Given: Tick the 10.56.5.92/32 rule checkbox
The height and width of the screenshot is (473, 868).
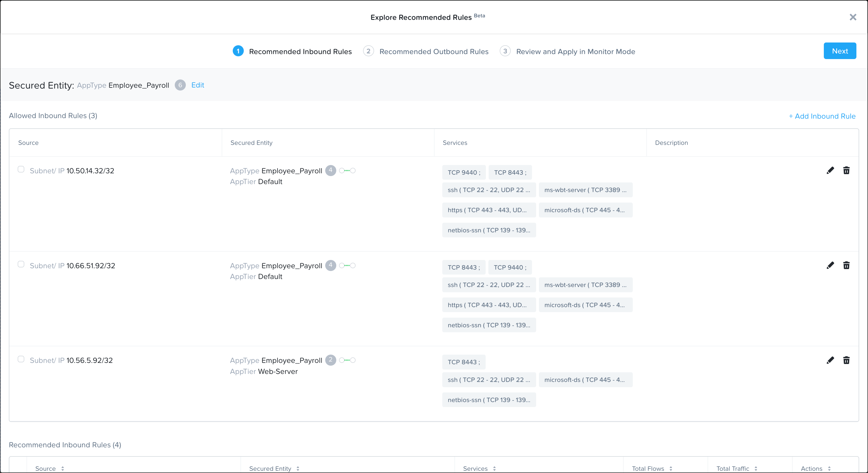Looking at the screenshot, I should pyautogui.click(x=21, y=359).
